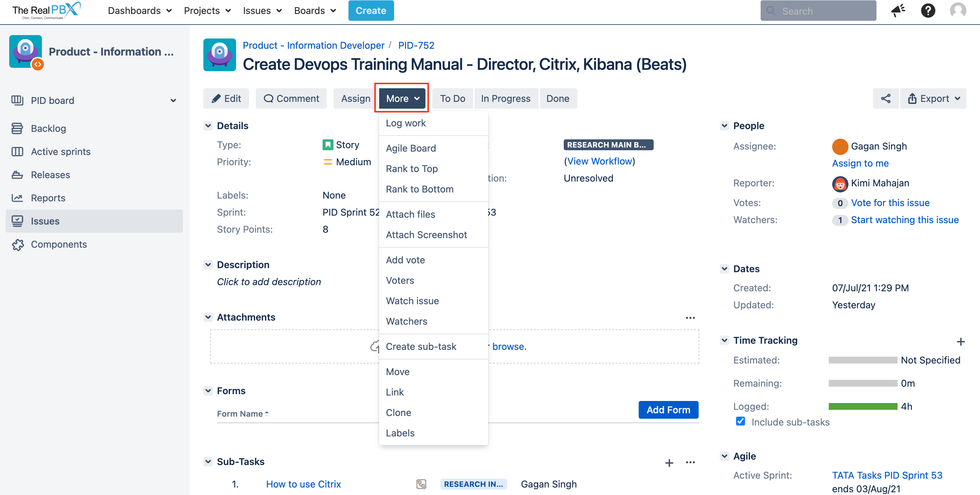This screenshot has width=980, height=495.
Task: Click the Issues sidebar icon
Action: point(17,221)
